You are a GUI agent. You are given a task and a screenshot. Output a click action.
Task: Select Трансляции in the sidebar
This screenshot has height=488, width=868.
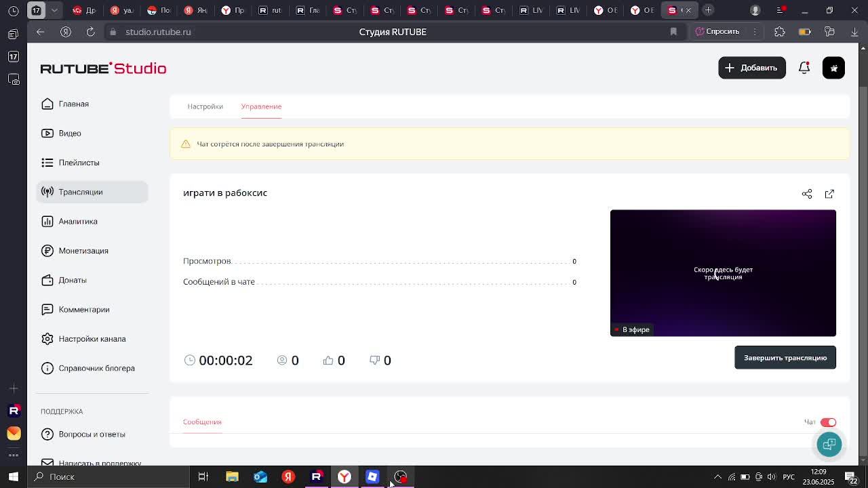coord(92,192)
